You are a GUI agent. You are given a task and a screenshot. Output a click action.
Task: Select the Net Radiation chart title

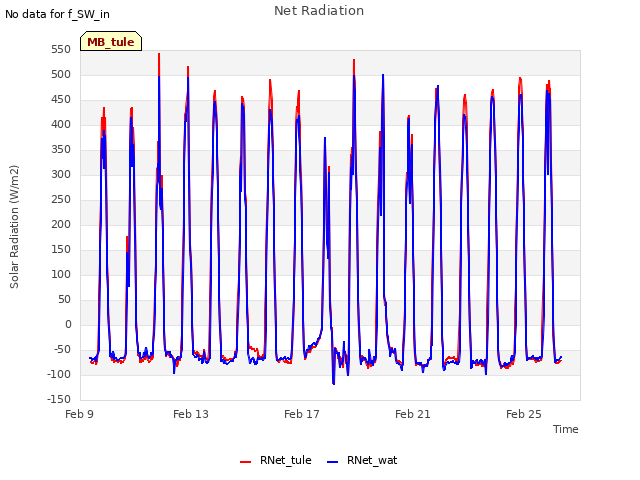[319, 11]
